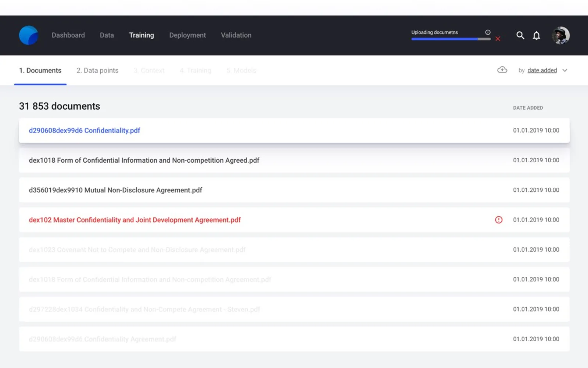The height and width of the screenshot is (368, 588).
Task: Select the disabled 4. Training tab
Action: pyautogui.click(x=195, y=70)
